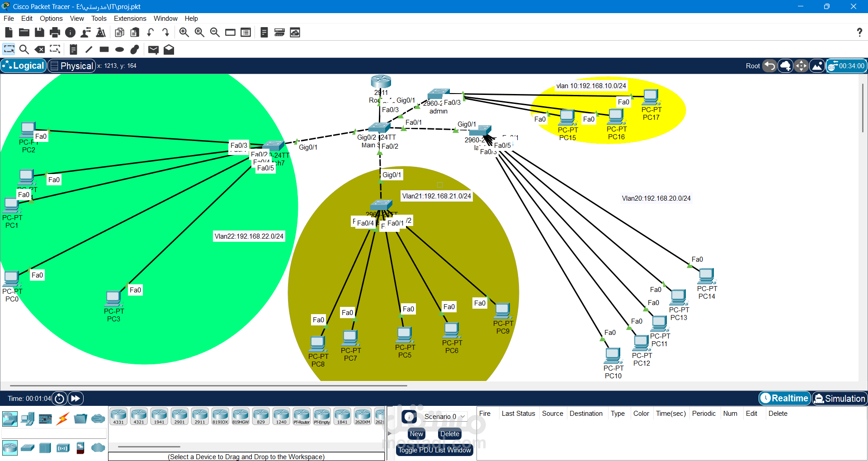The height and width of the screenshot is (461, 868).
Task: Click the Power Cycle Devices button
Action: coord(59,398)
